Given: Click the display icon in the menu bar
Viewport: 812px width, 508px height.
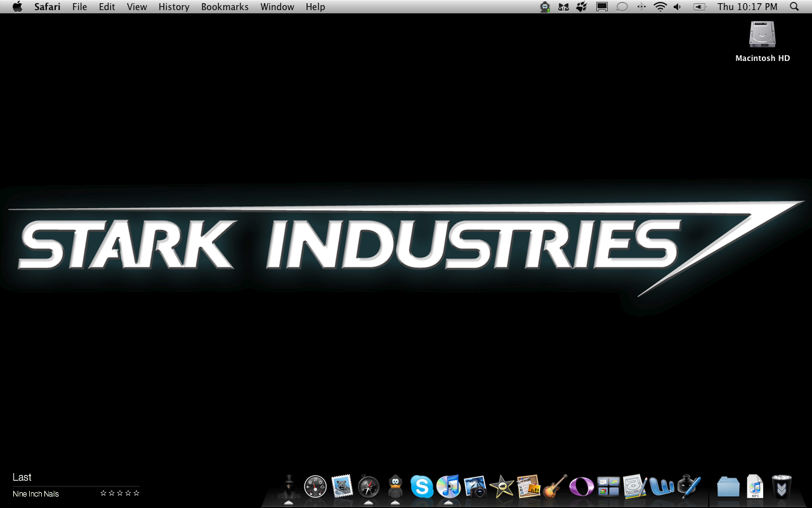Looking at the screenshot, I should coord(602,7).
